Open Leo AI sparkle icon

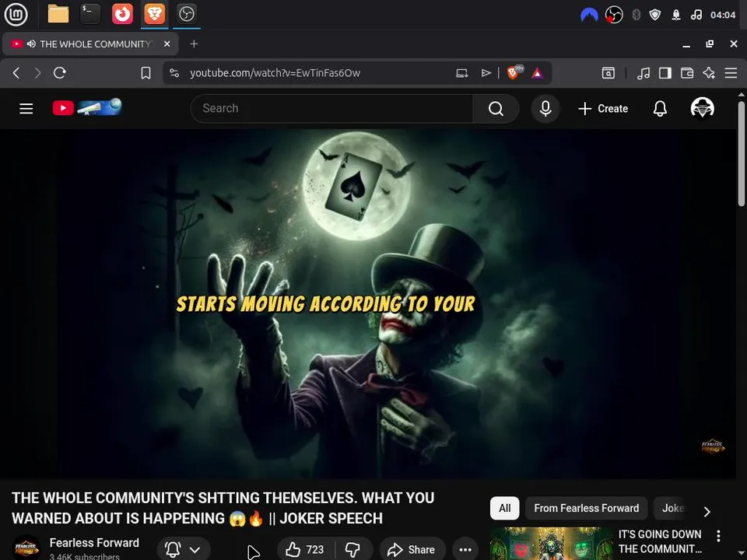(709, 73)
